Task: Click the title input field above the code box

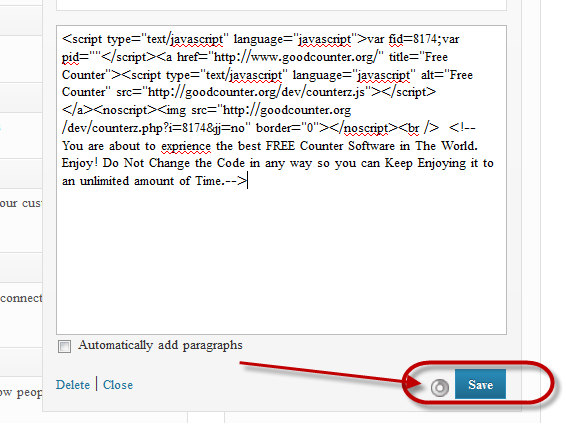Action: (x=281, y=5)
